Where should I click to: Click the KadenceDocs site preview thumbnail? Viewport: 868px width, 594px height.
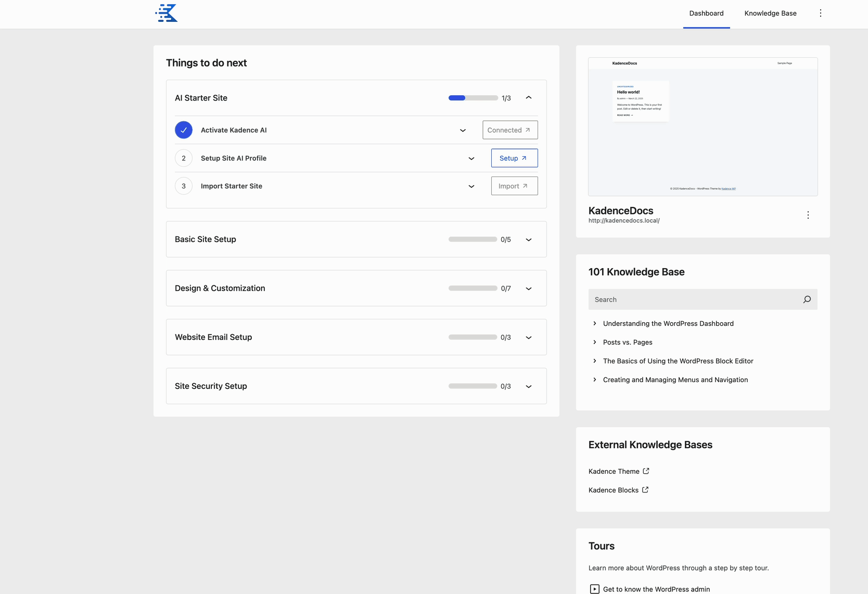pyautogui.click(x=703, y=127)
